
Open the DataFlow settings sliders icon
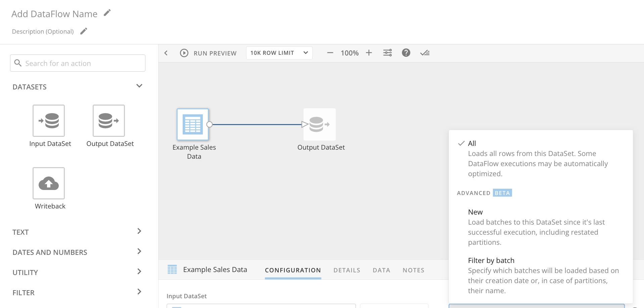[387, 53]
